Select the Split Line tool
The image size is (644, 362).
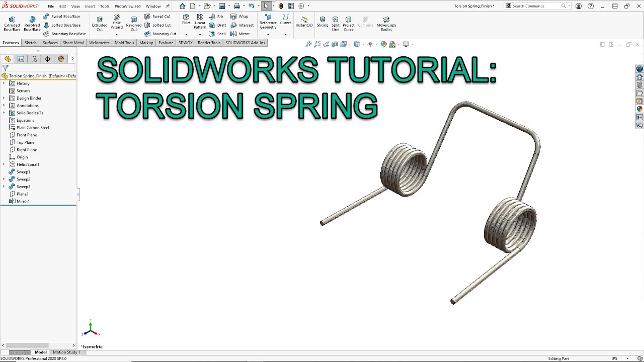pos(336,23)
